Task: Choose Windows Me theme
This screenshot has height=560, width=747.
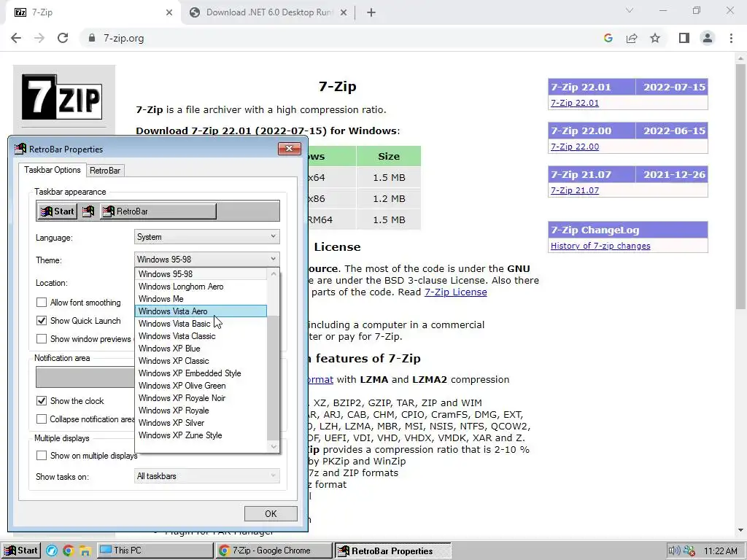Action: point(201,298)
